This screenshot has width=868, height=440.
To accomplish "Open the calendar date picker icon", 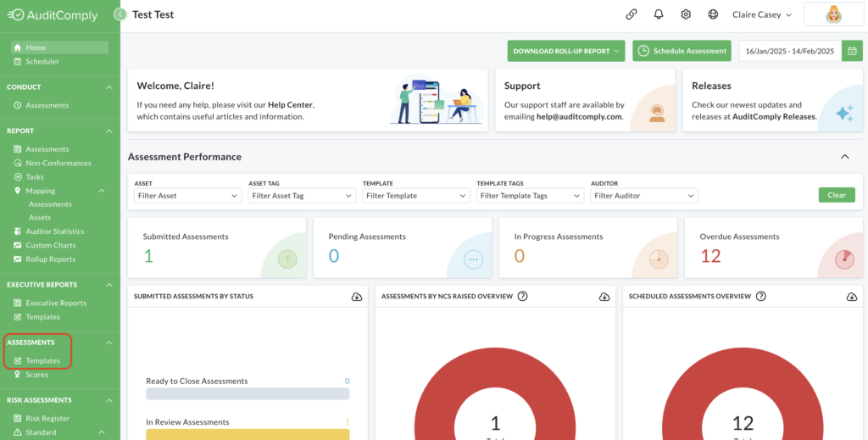I will (852, 51).
